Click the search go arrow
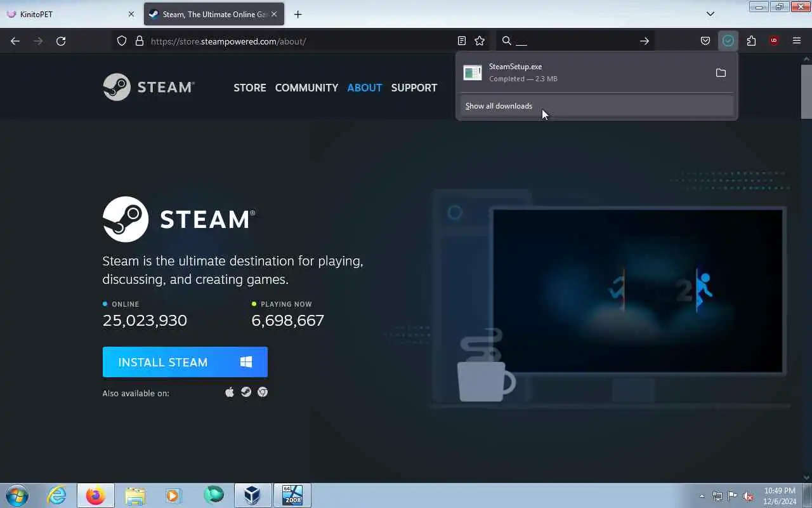The width and height of the screenshot is (812, 508). coord(644,41)
